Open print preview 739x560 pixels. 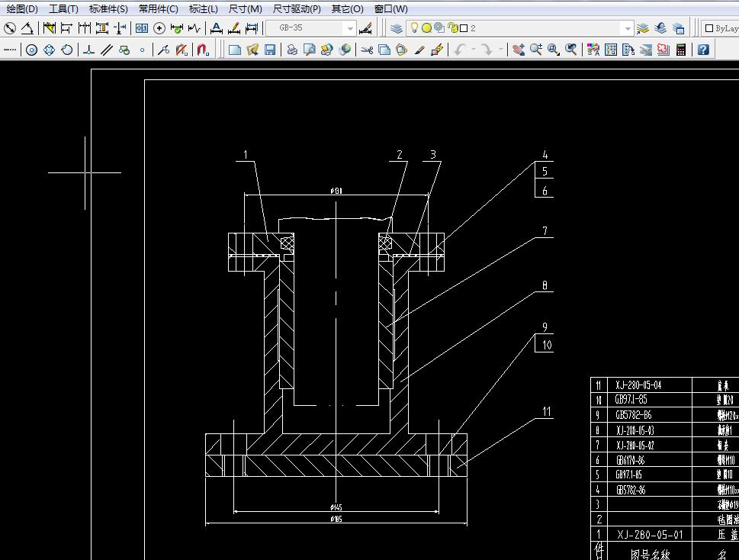(x=309, y=50)
